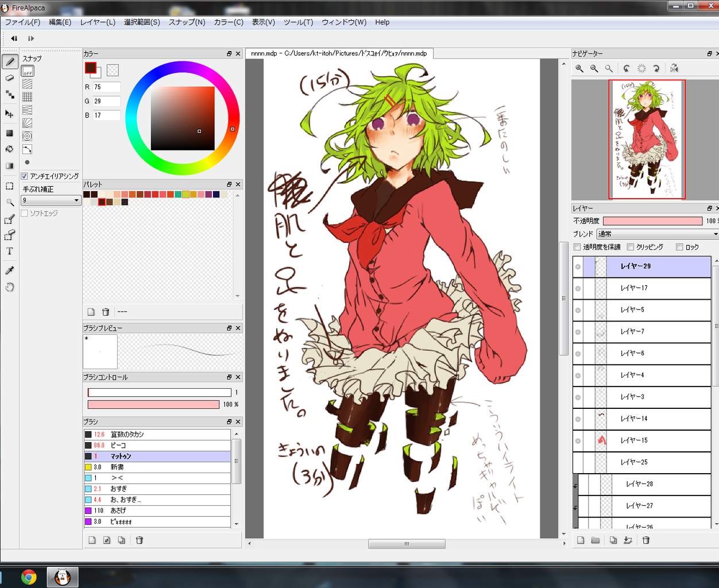Select the Magic Wand tool
The width and height of the screenshot is (719, 588).
point(10,202)
